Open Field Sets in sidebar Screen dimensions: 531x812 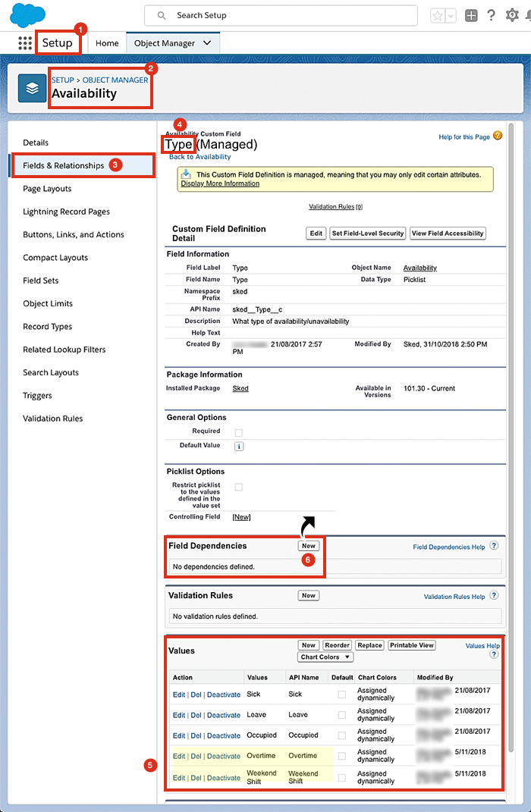40,281
